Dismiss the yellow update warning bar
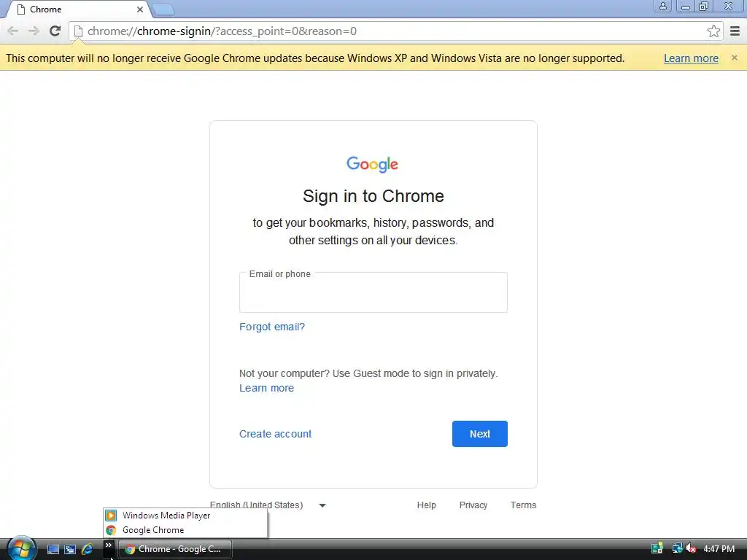Viewport: 747px width, 560px height. pos(734,58)
